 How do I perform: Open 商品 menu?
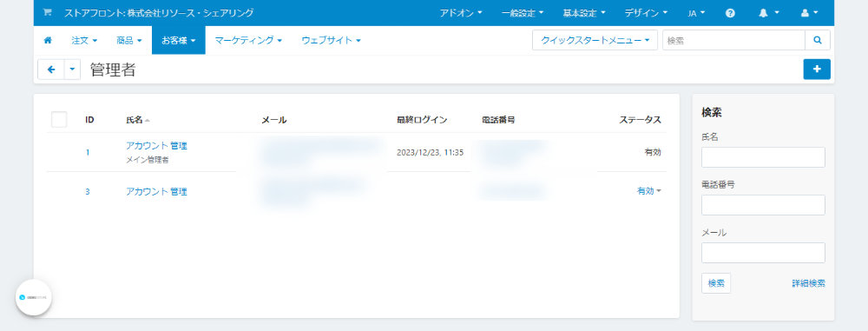tap(129, 41)
